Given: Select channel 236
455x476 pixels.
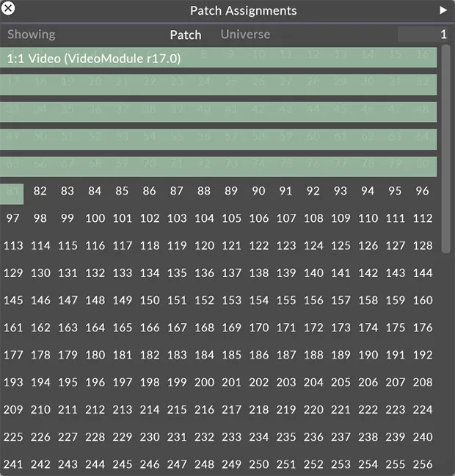Looking at the screenshot, I should point(313,437).
